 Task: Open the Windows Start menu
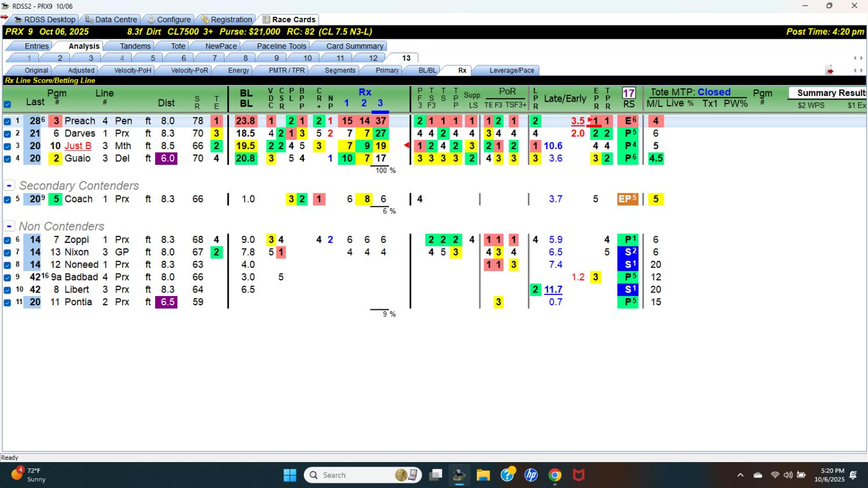290,475
